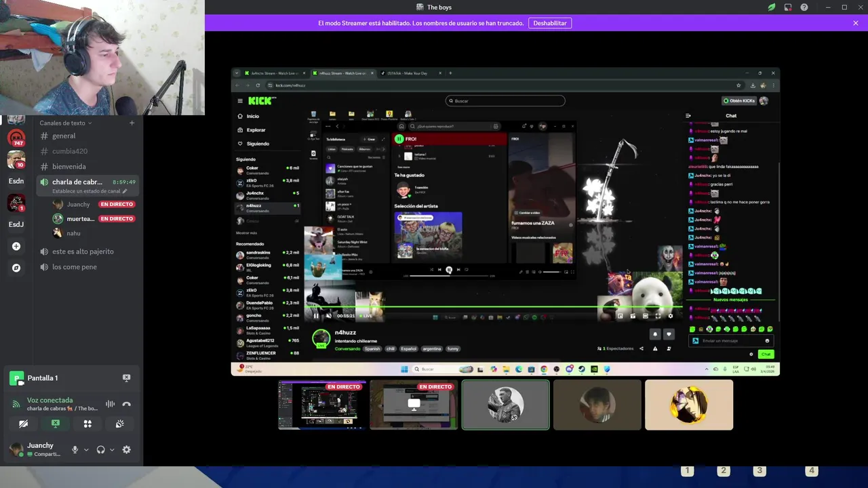Create a channel with the plus icon
Viewport: 868px width, 488px height.
[132, 123]
